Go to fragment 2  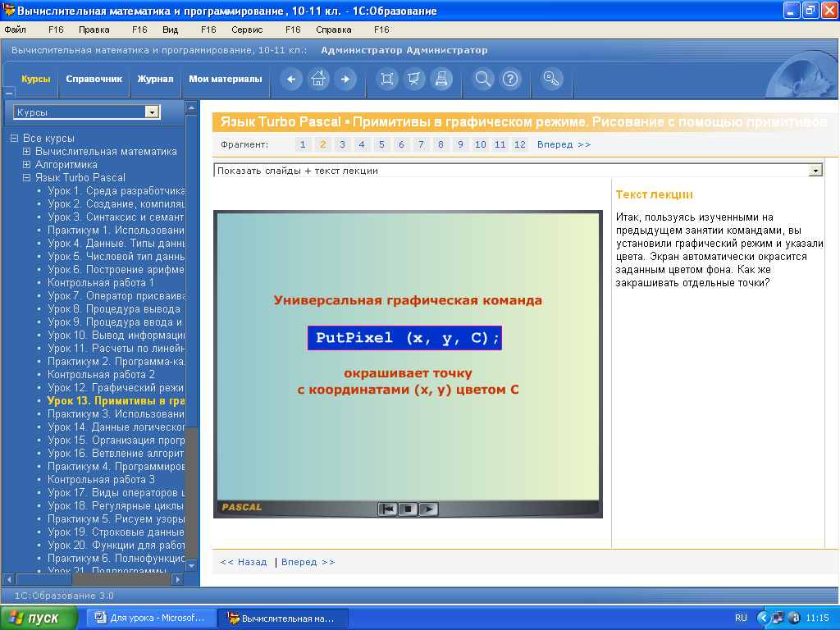click(322, 144)
